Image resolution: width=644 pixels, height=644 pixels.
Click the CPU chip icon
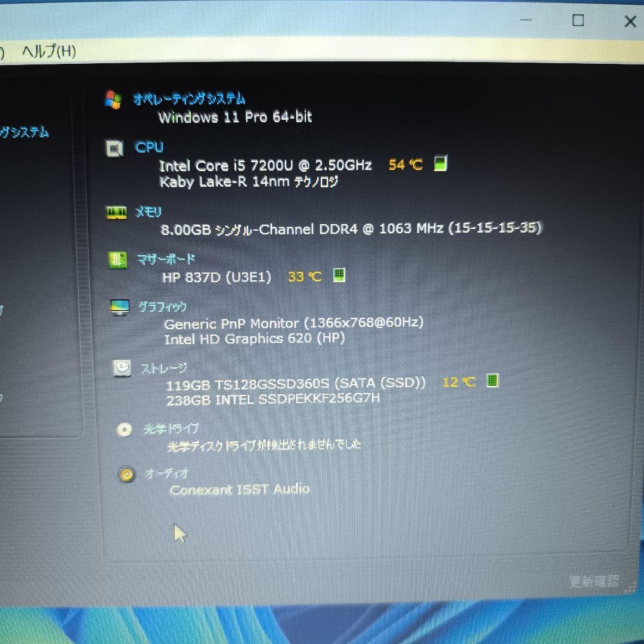pyautogui.click(x=114, y=148)
